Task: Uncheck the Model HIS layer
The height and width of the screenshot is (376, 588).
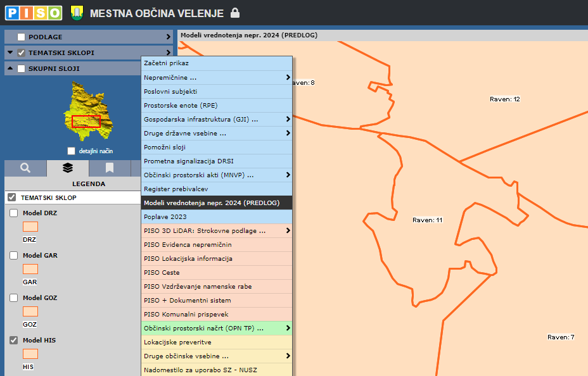Action: tap(14, 341)
